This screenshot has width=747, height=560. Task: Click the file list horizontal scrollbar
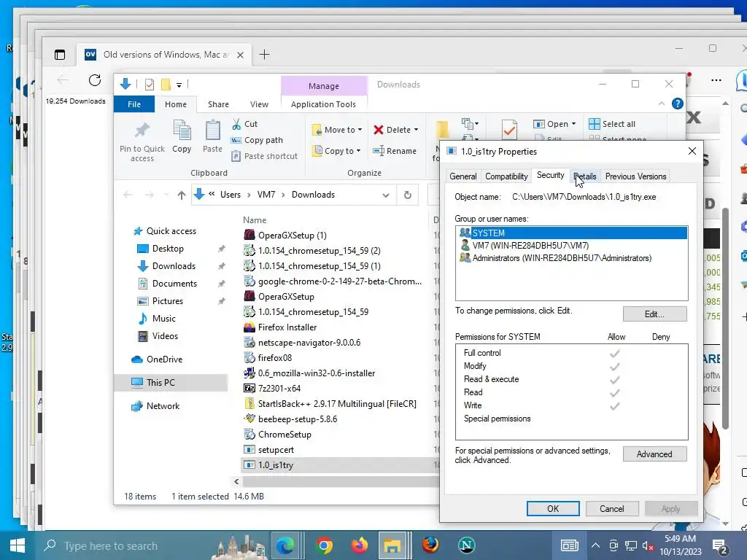click(340, 482)
